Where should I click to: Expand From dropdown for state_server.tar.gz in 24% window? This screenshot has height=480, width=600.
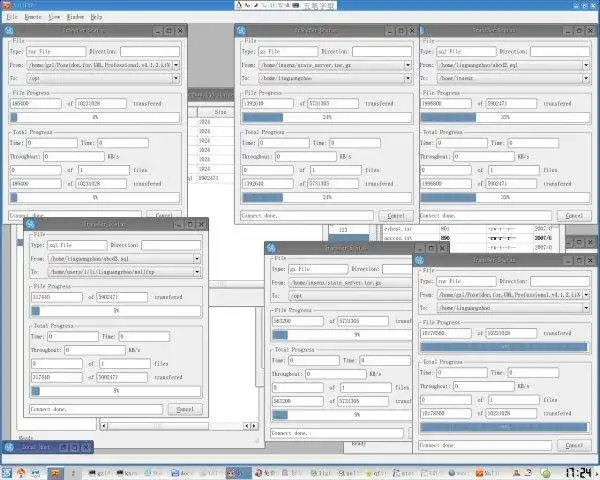tap(408, 65)
